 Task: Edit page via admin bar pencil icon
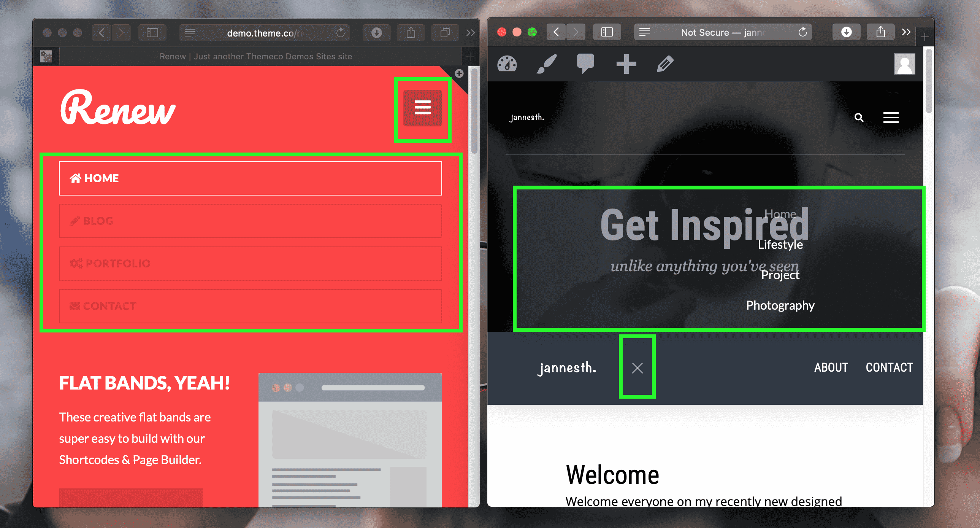[x=665, y=64]
